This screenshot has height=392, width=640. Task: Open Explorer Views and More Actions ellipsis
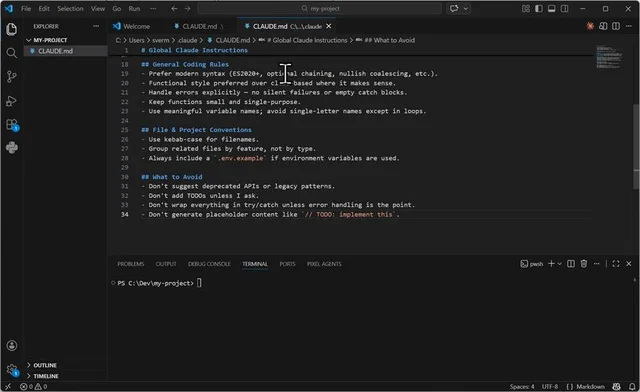[96, 26]
